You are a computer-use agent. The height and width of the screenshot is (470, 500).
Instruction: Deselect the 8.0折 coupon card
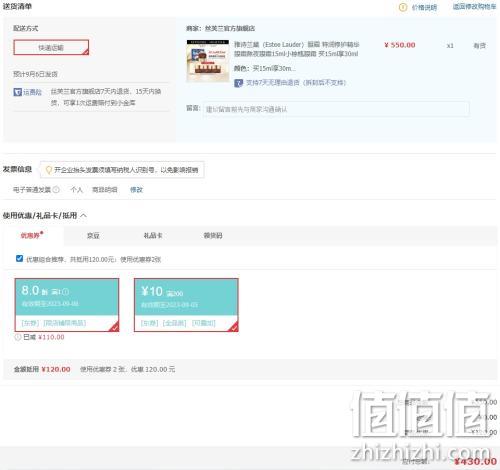pos(67,305)
